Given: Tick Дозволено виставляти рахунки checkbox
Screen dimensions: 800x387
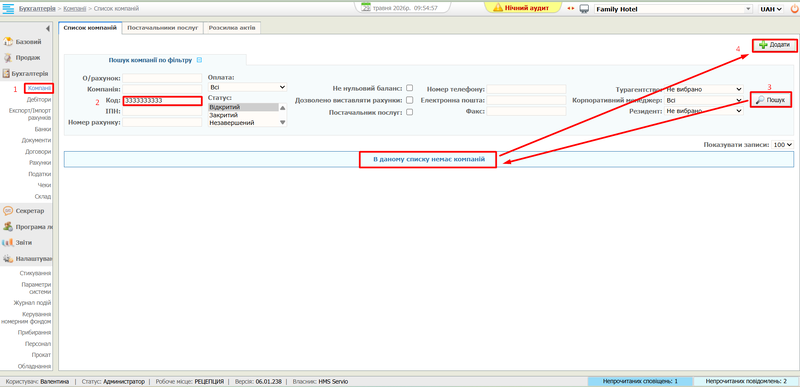Looking at the screenshot, I should (409, 100).
